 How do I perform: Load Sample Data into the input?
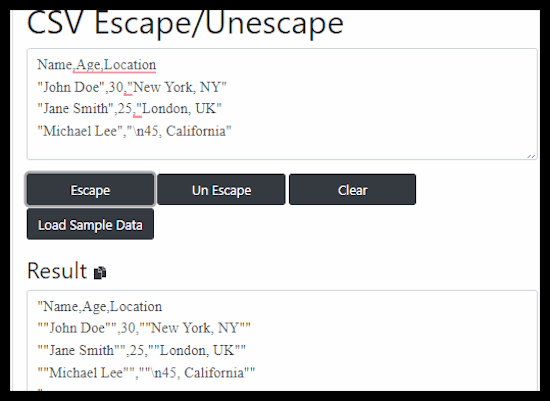[90, 224]
